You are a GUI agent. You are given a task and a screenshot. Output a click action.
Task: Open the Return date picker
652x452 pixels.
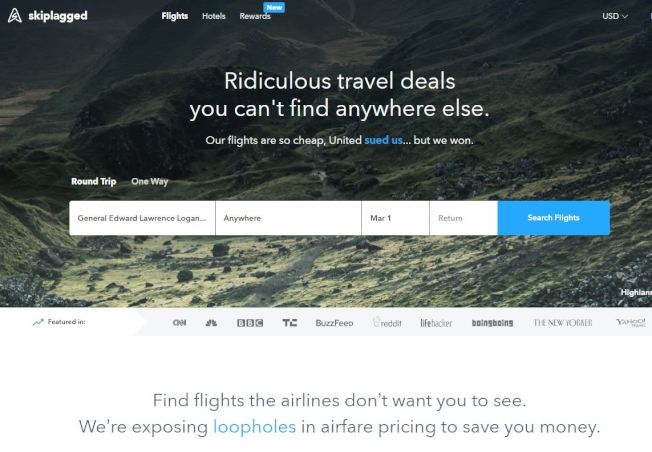click(464, 218)
